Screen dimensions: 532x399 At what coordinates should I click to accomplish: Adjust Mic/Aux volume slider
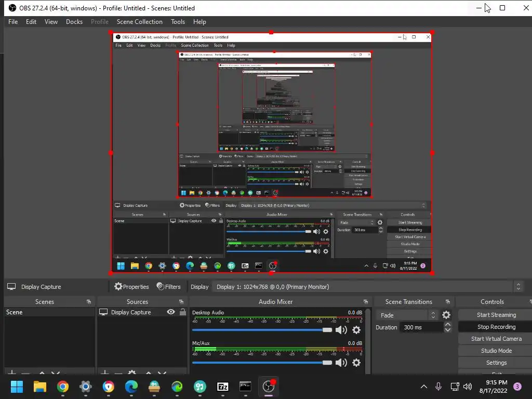point(262,363)
